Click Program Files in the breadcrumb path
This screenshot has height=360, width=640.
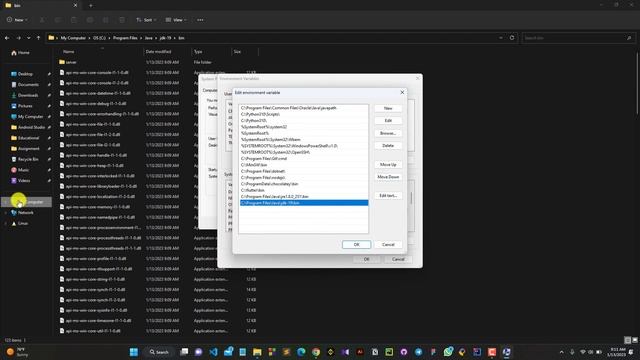125,38
